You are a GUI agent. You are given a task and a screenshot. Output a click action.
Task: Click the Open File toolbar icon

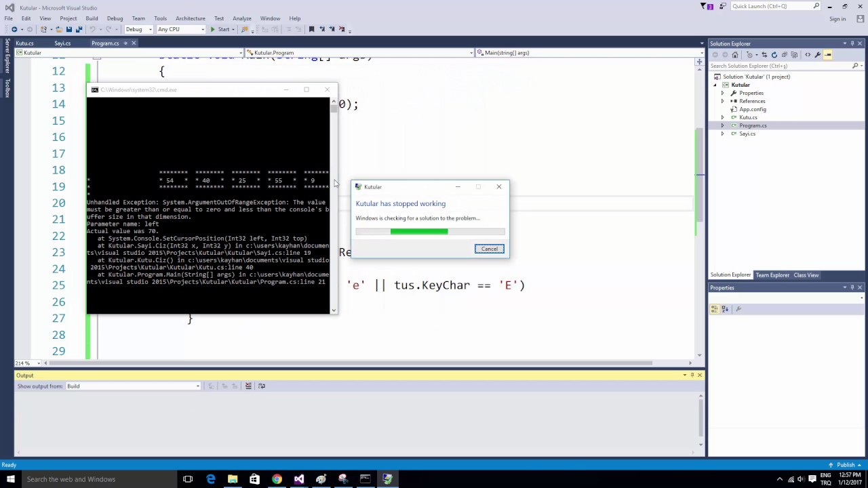coord(59,29)
